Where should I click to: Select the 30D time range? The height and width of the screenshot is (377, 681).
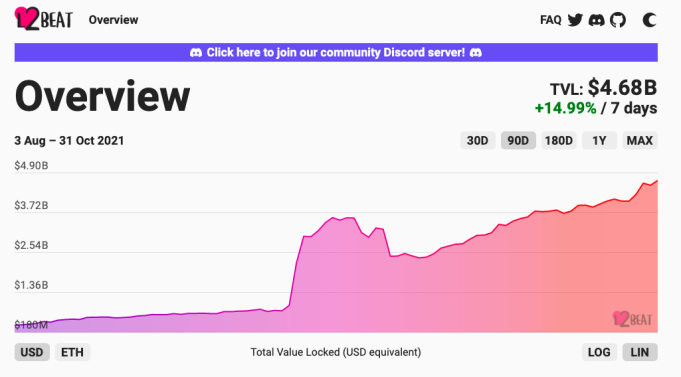coord(477,141)
